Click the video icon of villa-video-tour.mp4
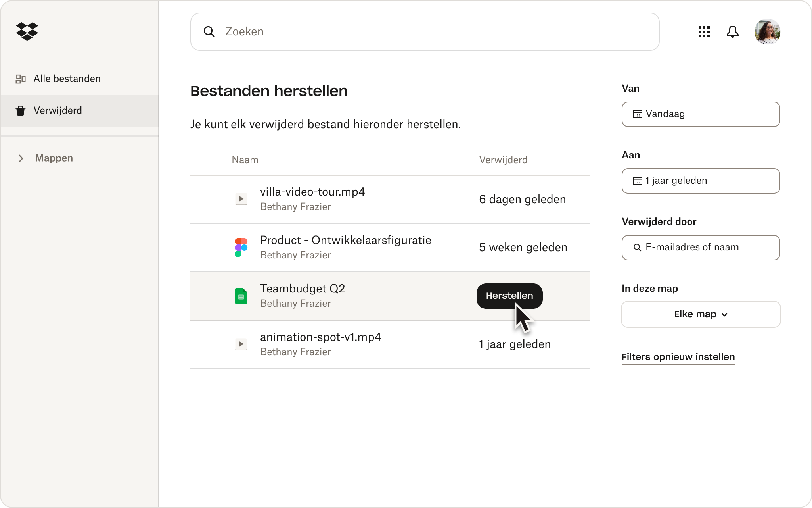The image size is (812, 508). [x=241, y=199]
